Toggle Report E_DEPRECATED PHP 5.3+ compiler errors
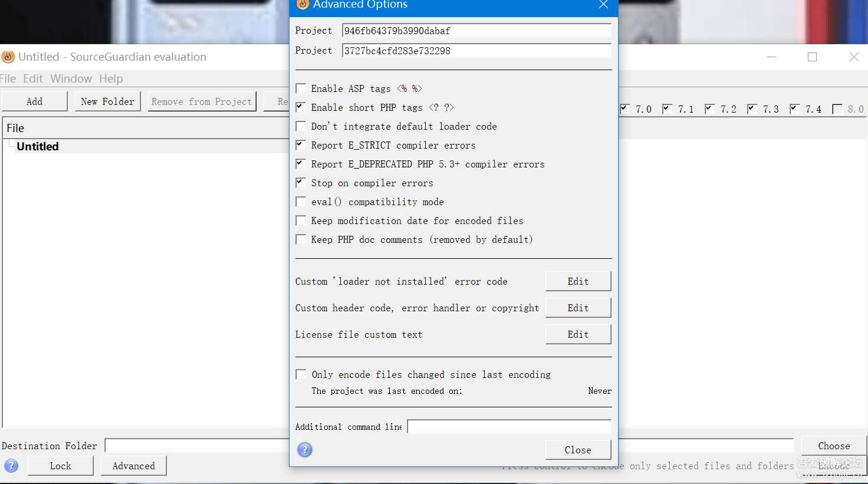 tap(301, 164)
